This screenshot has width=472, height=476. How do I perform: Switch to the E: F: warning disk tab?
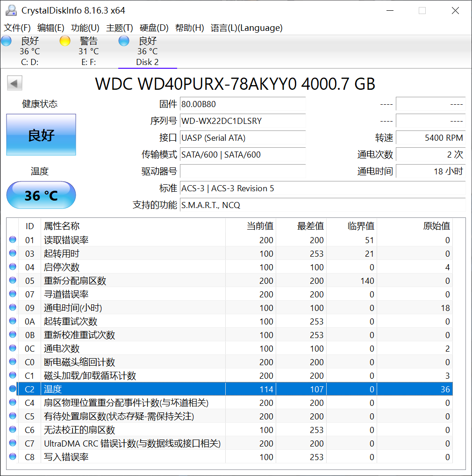[x=89, y=51]
